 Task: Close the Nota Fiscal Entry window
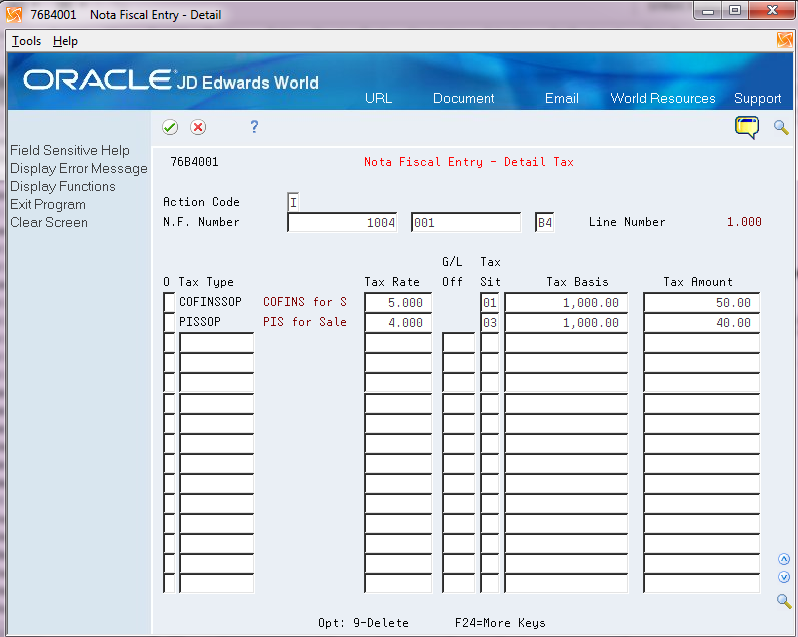pyautogui.click(x=772, y=11)
